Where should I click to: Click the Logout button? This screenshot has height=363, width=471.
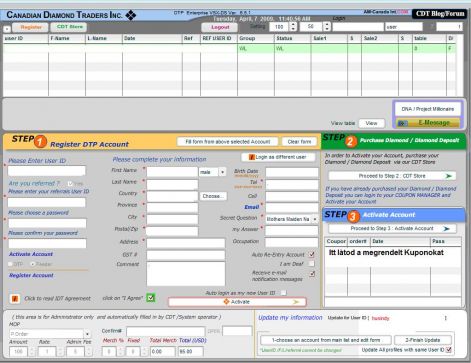pos(220,27)
